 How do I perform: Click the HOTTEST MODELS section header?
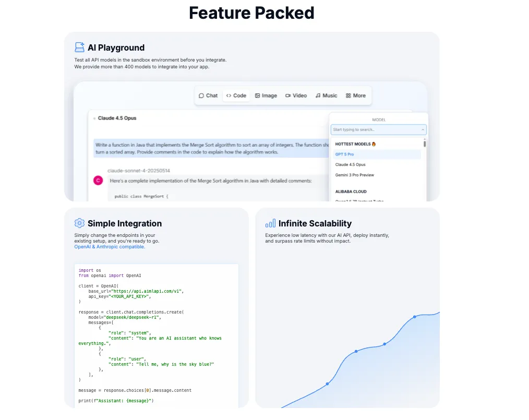coord(353,144)
